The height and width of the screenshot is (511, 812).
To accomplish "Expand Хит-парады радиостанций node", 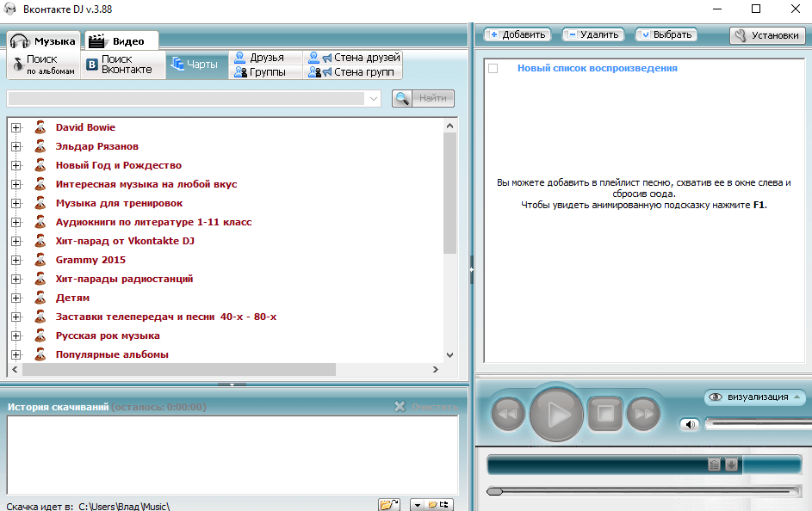I will click(16, 280).
